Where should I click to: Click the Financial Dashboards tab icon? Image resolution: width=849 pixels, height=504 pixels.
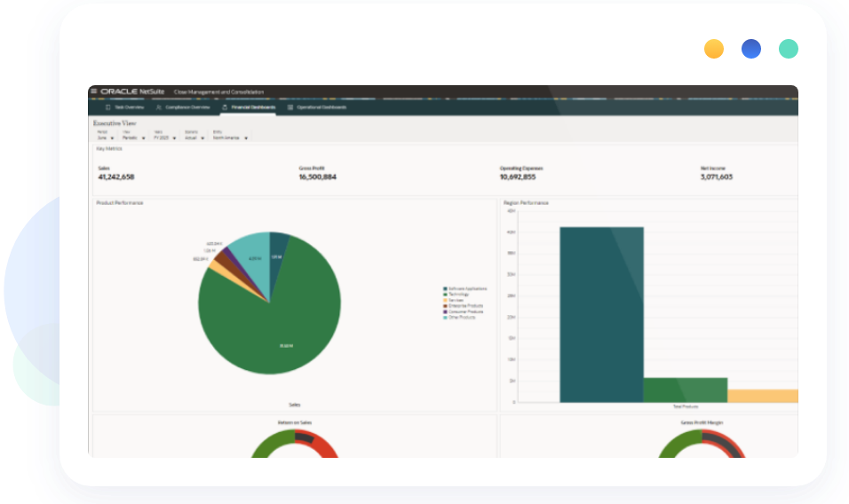tap(225, 107)
